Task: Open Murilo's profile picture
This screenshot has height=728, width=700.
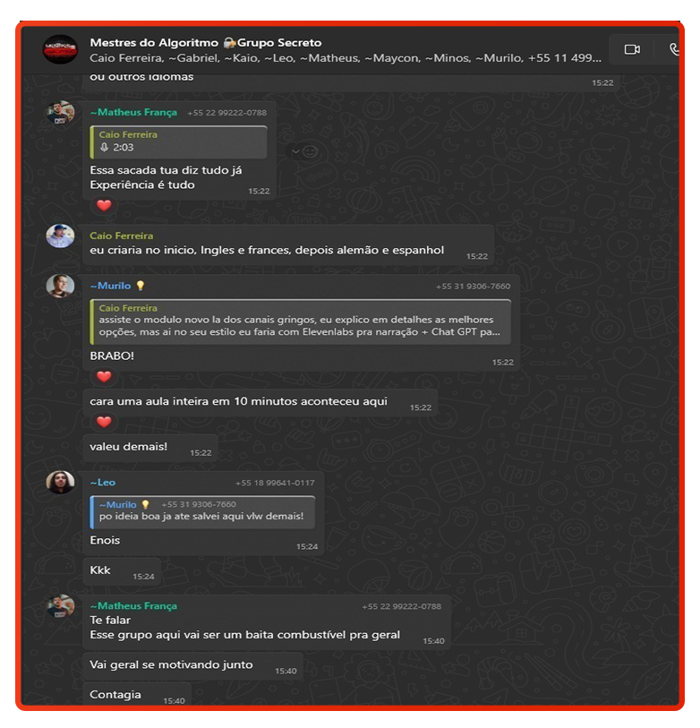Action: (60, 286)
